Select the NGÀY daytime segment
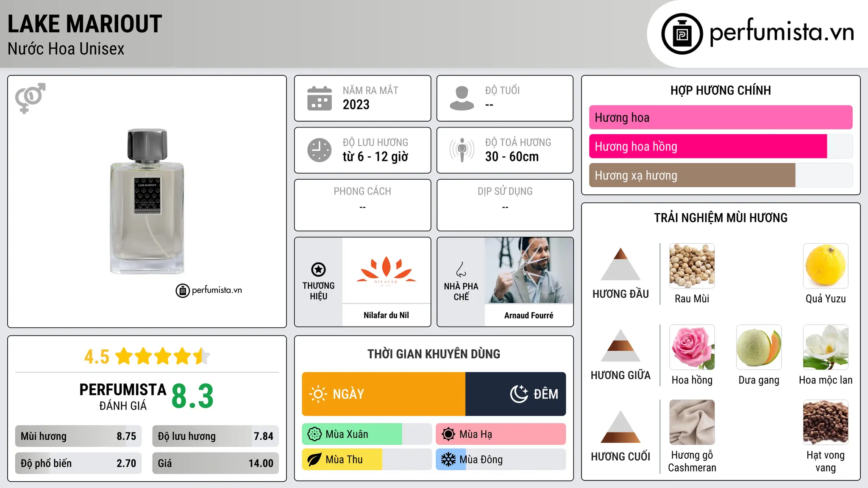 (x=384, y=394)
